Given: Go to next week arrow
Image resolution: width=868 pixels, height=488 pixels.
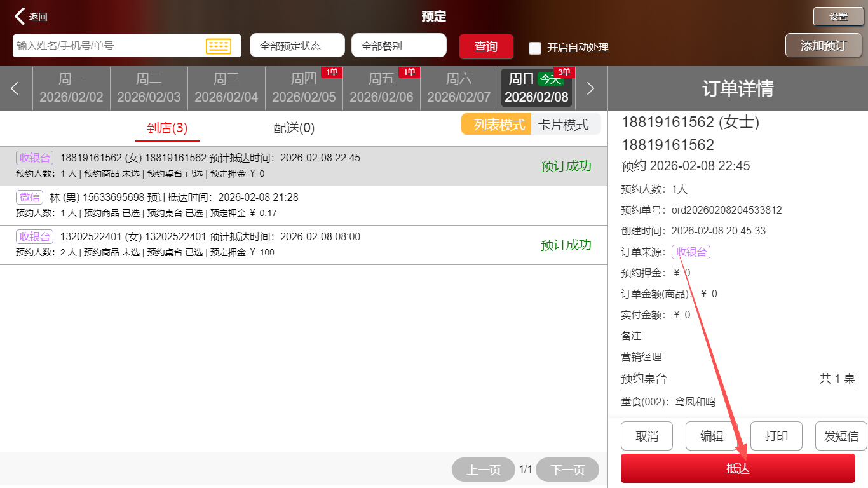Looking at the screenshot, I should 590,88.
